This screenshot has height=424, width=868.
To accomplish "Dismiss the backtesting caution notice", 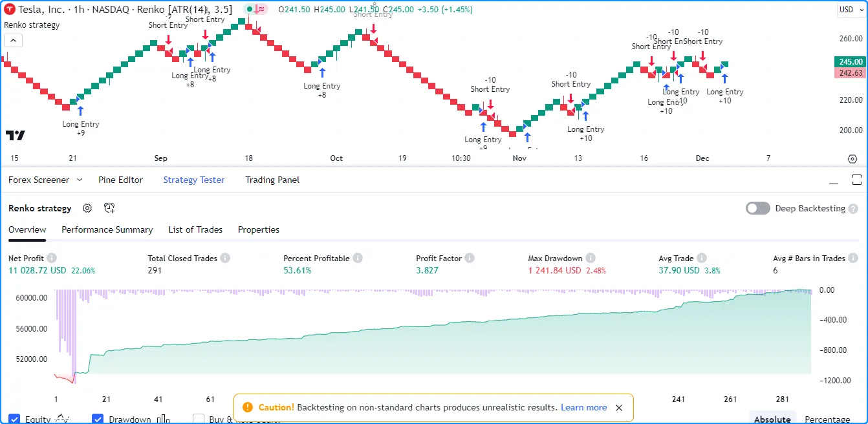I will [x=619, y=408].
